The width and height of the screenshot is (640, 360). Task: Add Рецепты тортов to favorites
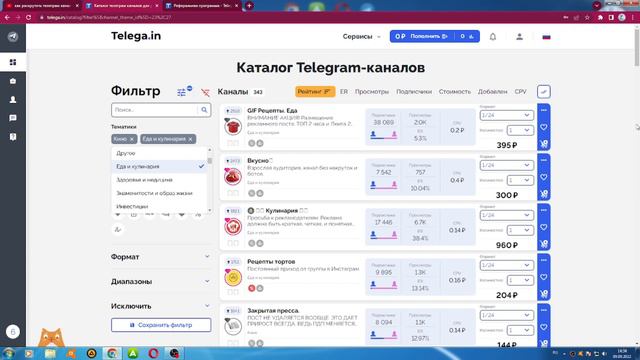(x=544, y=277)
